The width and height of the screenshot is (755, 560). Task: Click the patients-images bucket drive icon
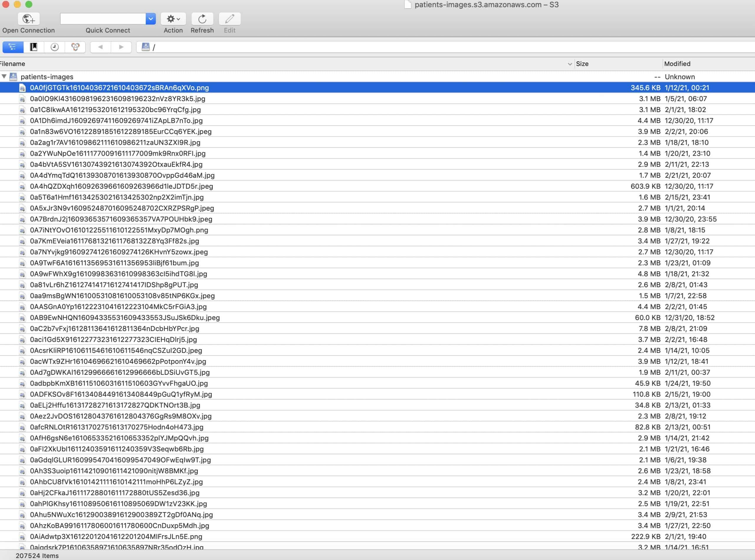[13, 77]
